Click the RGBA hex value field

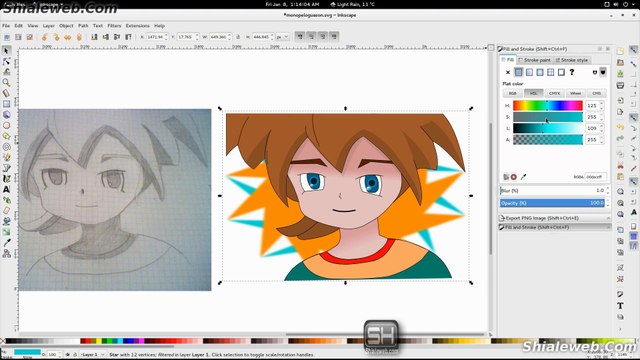(x=596, y=177)
